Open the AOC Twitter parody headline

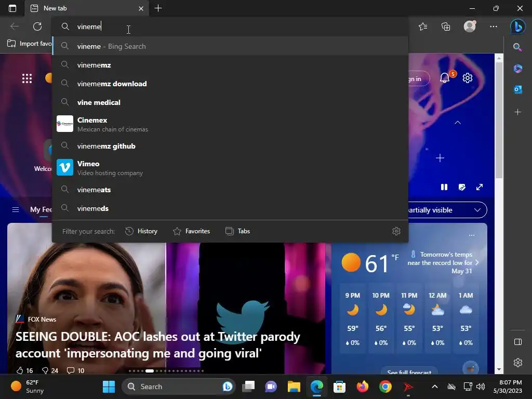(x=158, y=345)
